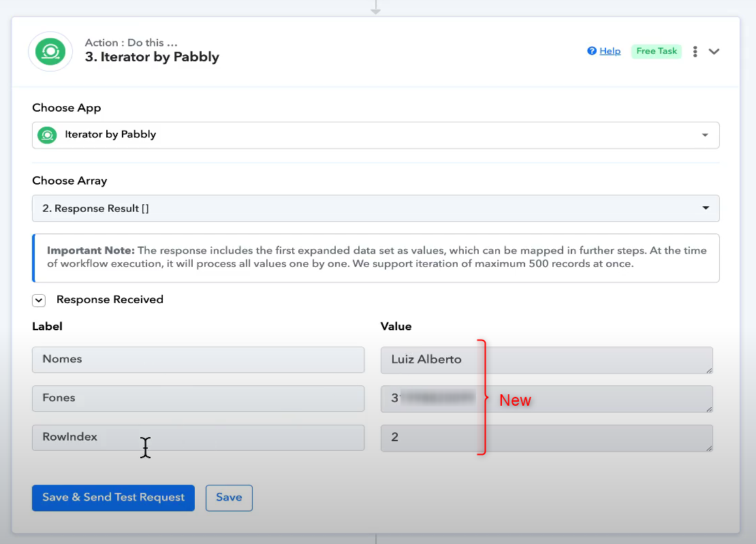
Task: Click the RowIndex label field
Action: click(198, 438)
